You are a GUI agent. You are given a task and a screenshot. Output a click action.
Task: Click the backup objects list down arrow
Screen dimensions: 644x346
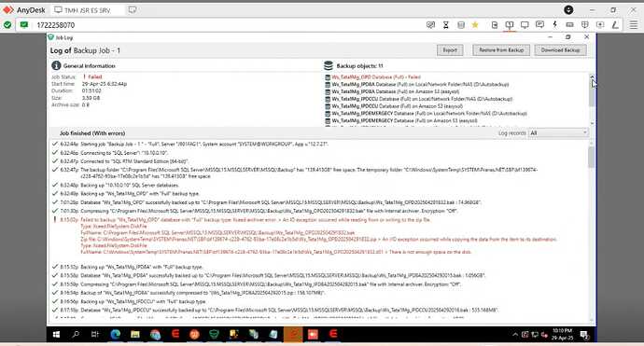point(592,123)
